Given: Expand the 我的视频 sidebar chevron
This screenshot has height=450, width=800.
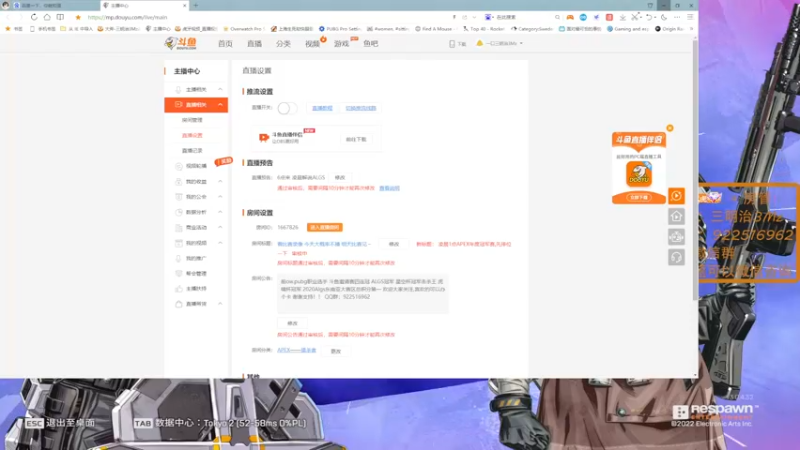Looking at the screenshot, I should click(220, 242).
